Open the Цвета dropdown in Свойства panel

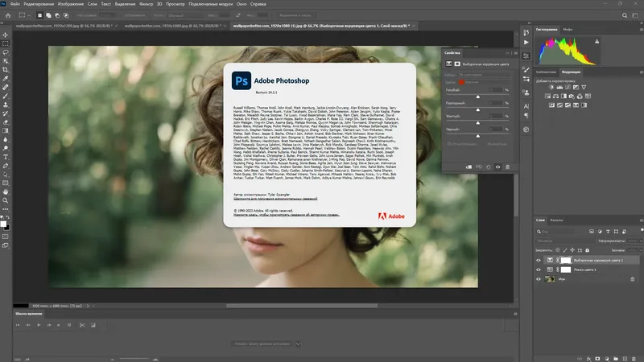[x=483, y=81]
